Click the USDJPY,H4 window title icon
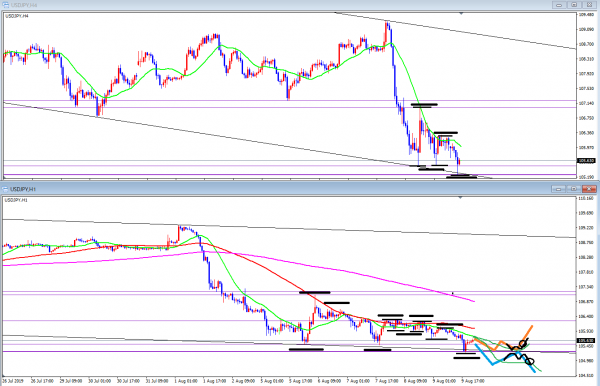Viewport: 600px width, 386px height. pyautogui.click(x=6, y=5)
